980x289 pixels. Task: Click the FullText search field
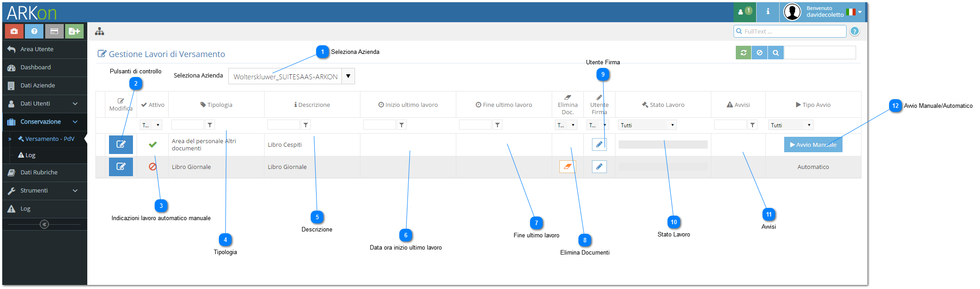coord(790,31)
